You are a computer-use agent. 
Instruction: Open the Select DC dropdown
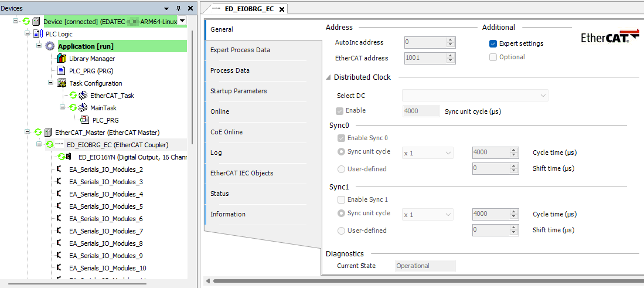pos(475,96)
